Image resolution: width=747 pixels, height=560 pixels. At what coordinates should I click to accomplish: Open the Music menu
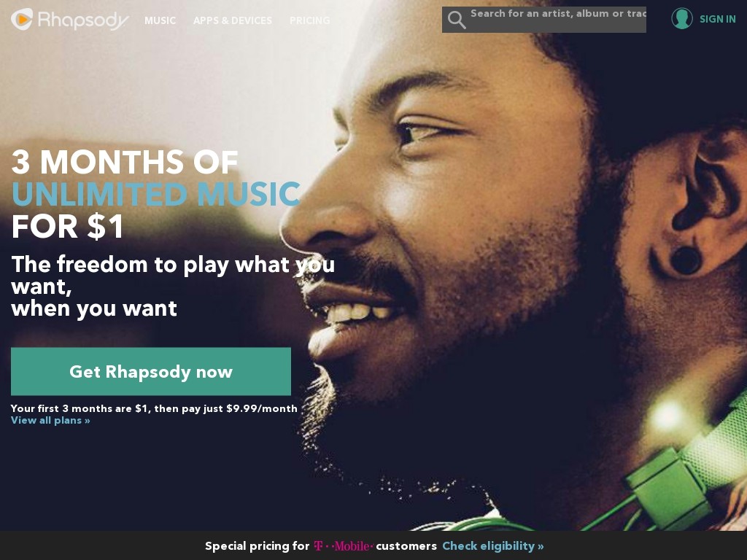point(160,20)
